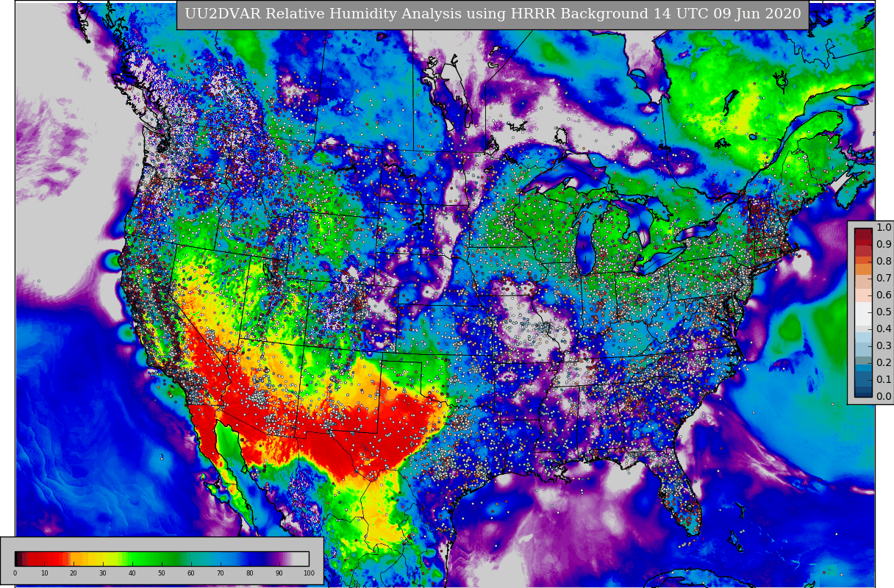894x588 pixels.
Task: Click the "1.0" label on vertical colorbar
Action: pyautogui.click(x=884, y=228)
